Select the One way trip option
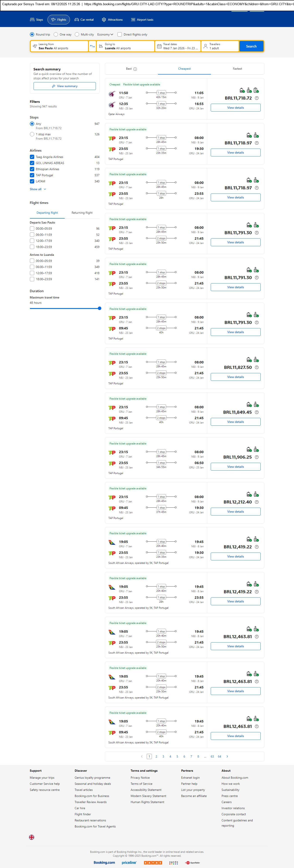The image size is (294, 868). click(56, 34)
